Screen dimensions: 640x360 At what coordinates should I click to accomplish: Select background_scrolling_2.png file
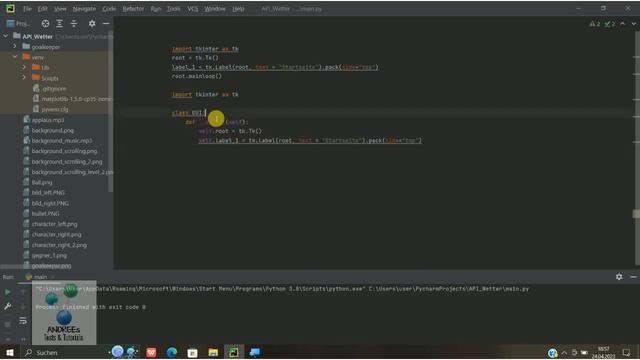(x=63, y=162)
